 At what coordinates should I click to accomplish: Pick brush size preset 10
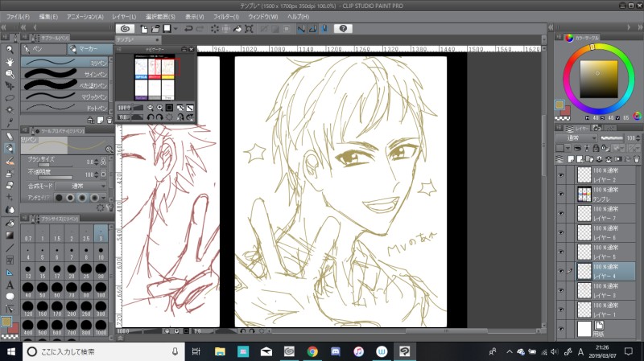101,252
